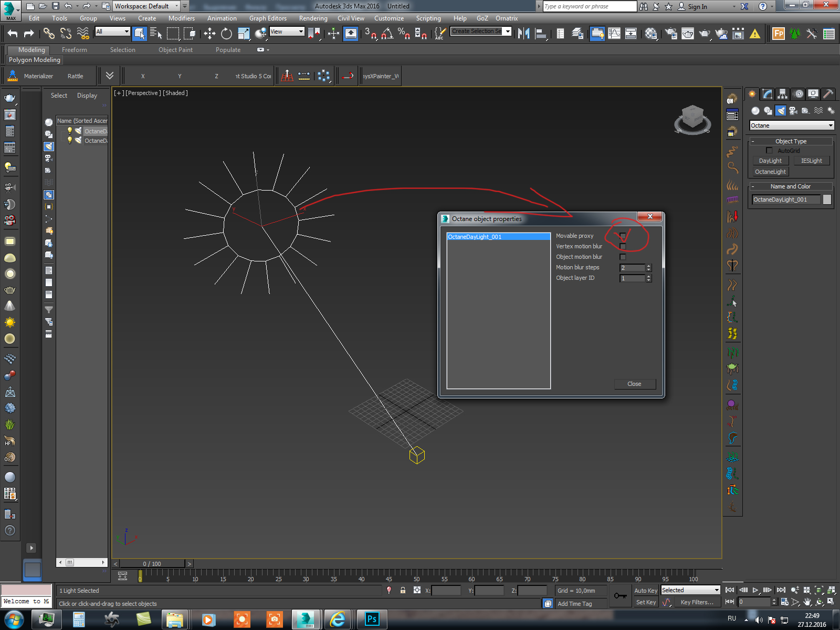Open the View reference coordinate dropdown

[287, 31]
